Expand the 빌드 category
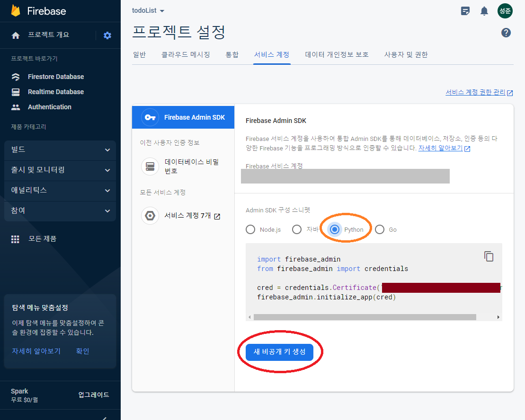The height and width of the screenshot is (420, 525). point(60,150)
